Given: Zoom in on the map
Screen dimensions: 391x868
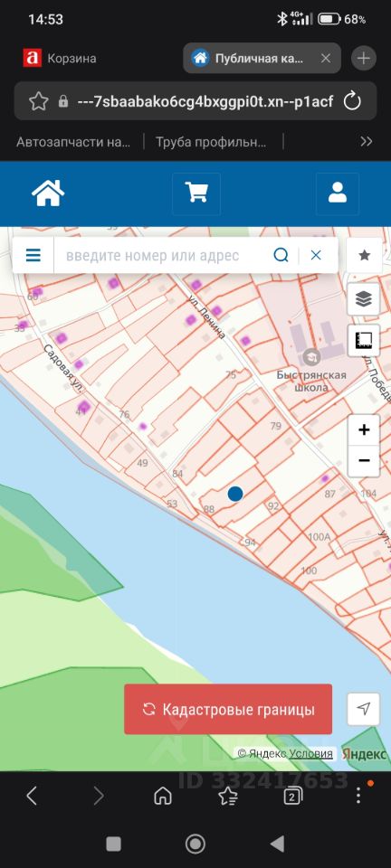Looking at the screenshot, I should [364, 430].
